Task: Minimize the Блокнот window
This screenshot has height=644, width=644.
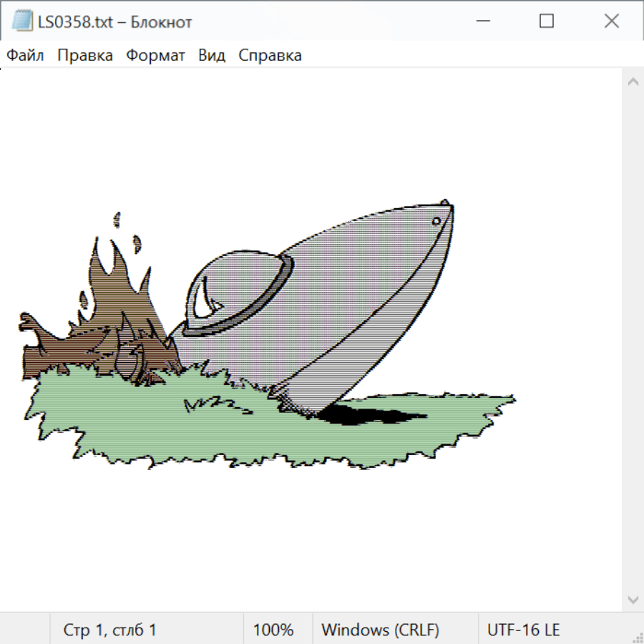Action: 481,21
